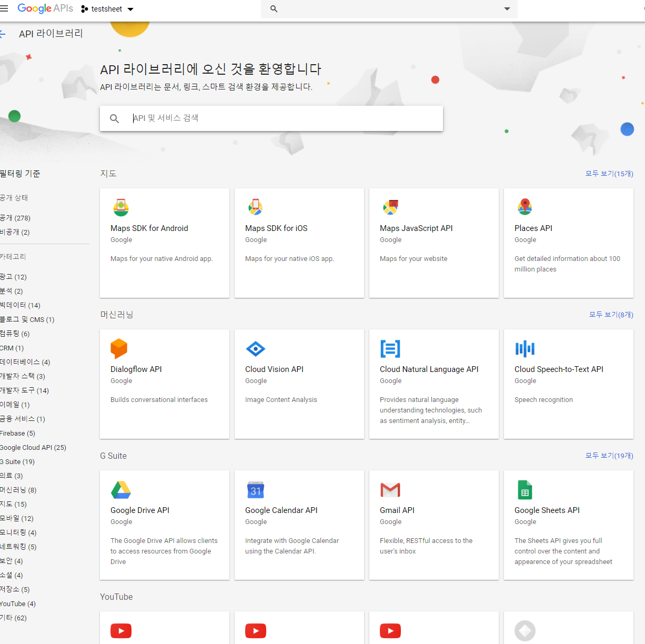Filter by Firebase (5) category
The height and width of the screenshot is (644, 645).
17,433
